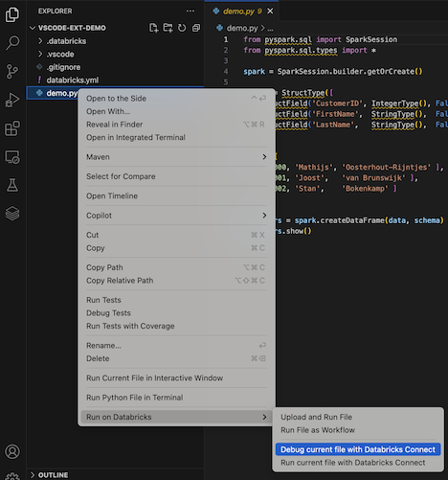Open the Databricks layers icon
448x480 pixels.
(12, 214)
